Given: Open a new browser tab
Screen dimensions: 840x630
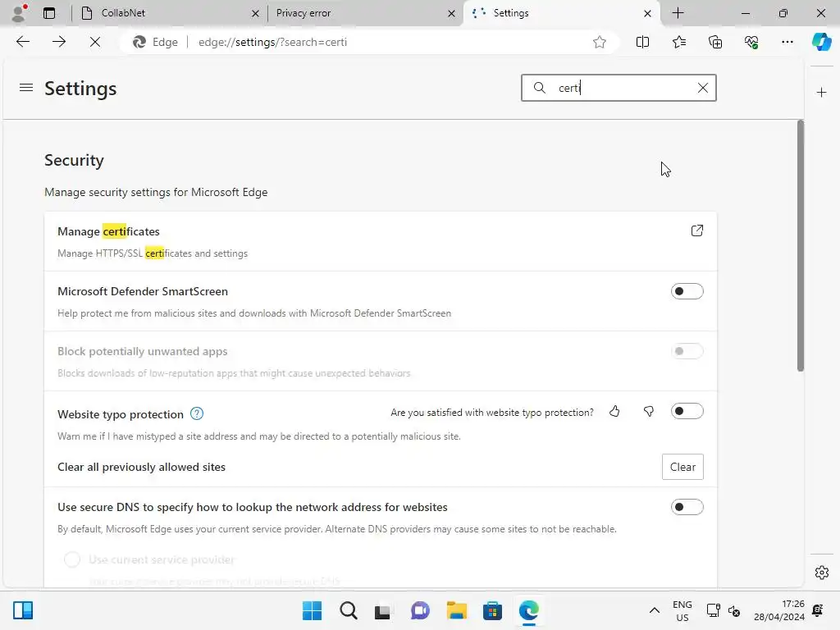Looking at the screenshot, I should (678, 13).
